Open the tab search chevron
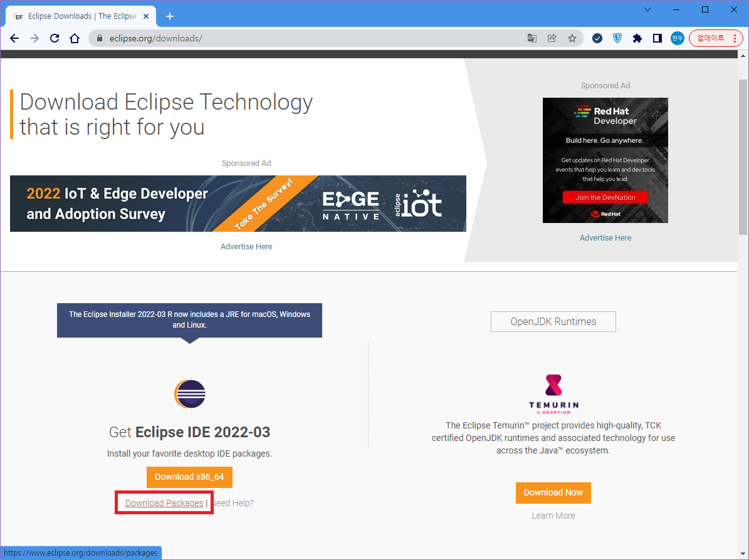Viewport: 749px width, 560px height. [647, 9]
